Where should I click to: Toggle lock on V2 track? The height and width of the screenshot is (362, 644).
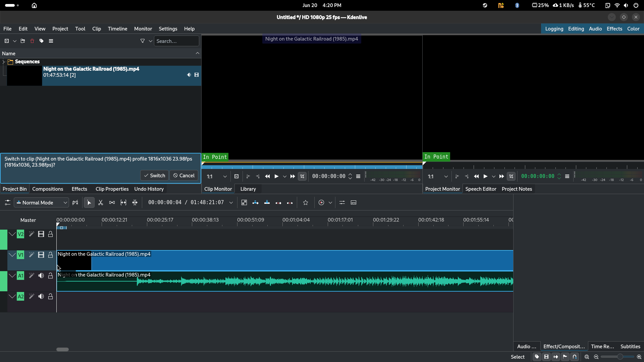(x=50, y=234)
